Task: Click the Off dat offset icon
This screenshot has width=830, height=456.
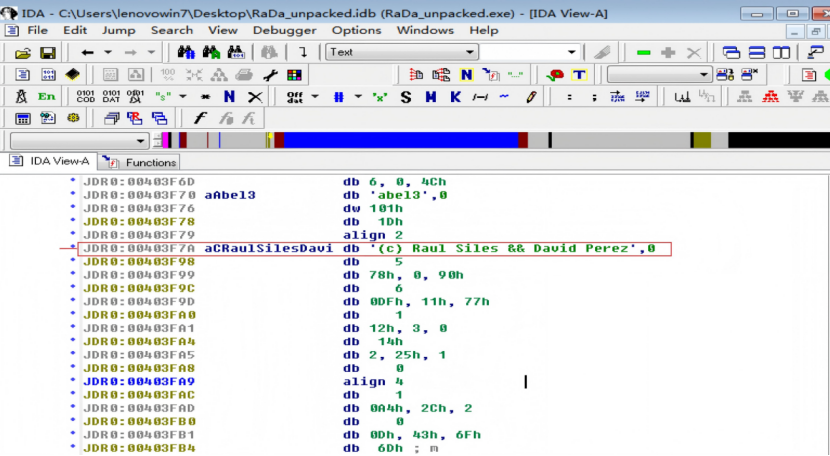Action: pos(294,96)
